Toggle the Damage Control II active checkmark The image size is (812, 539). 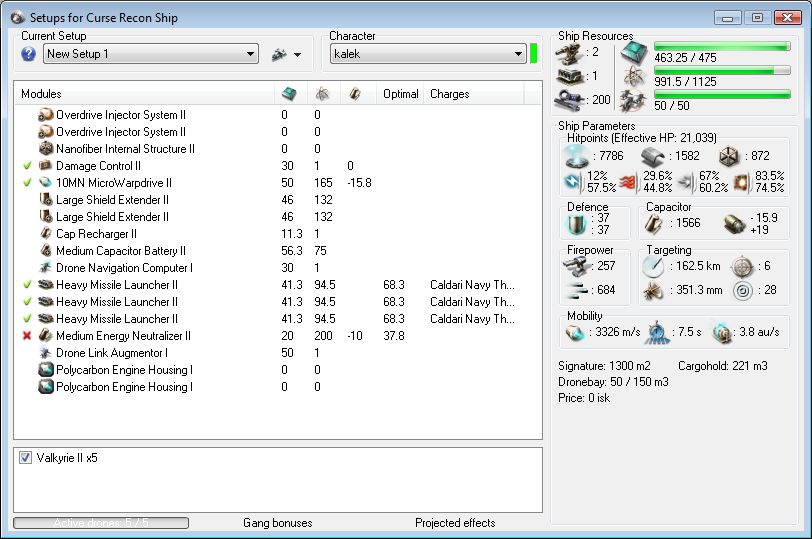26,166
